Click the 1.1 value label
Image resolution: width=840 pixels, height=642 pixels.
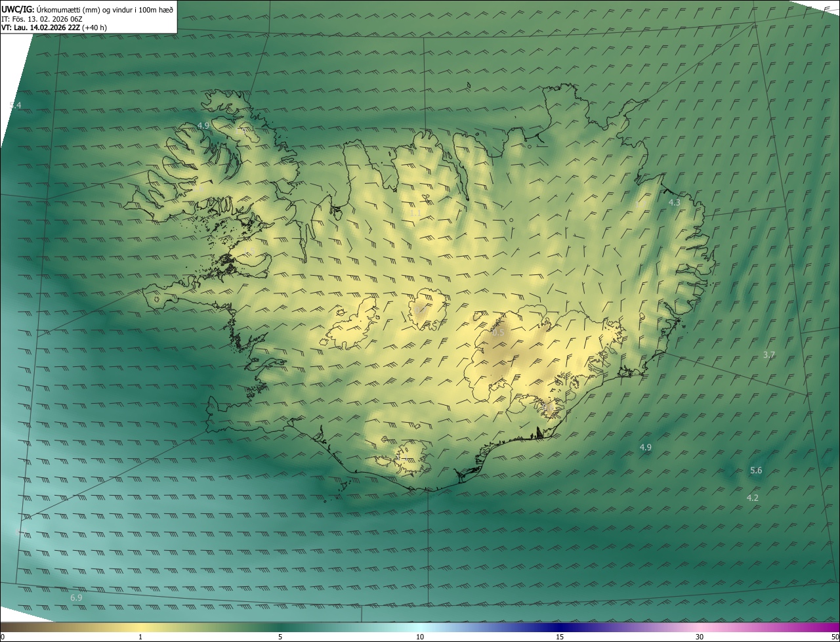[x=415, y=213]
